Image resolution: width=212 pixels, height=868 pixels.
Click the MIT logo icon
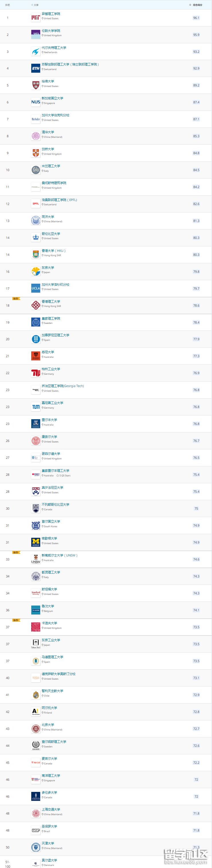[x=36, y=18]
